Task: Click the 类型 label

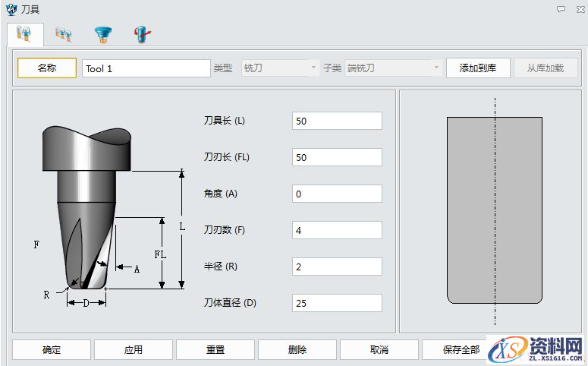Action: (223, 68)
